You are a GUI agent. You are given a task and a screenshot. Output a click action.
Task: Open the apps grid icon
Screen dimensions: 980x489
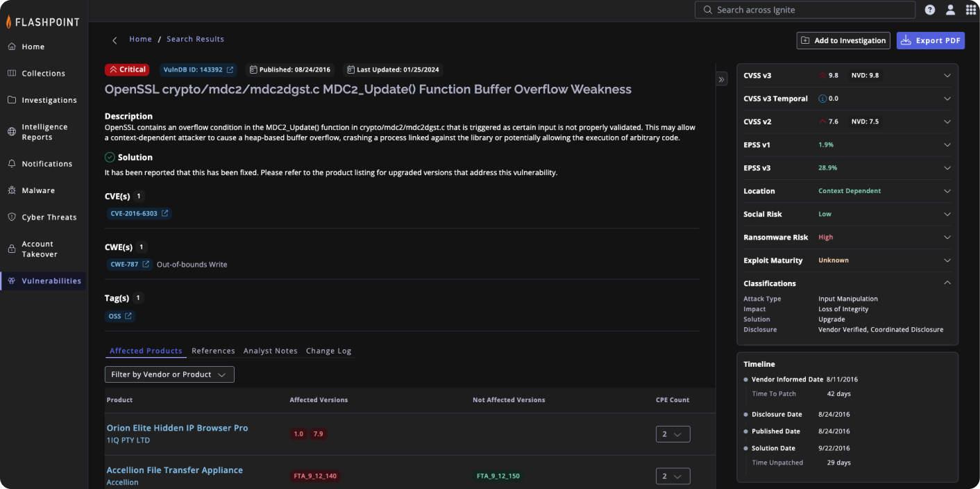coord(970,10)
